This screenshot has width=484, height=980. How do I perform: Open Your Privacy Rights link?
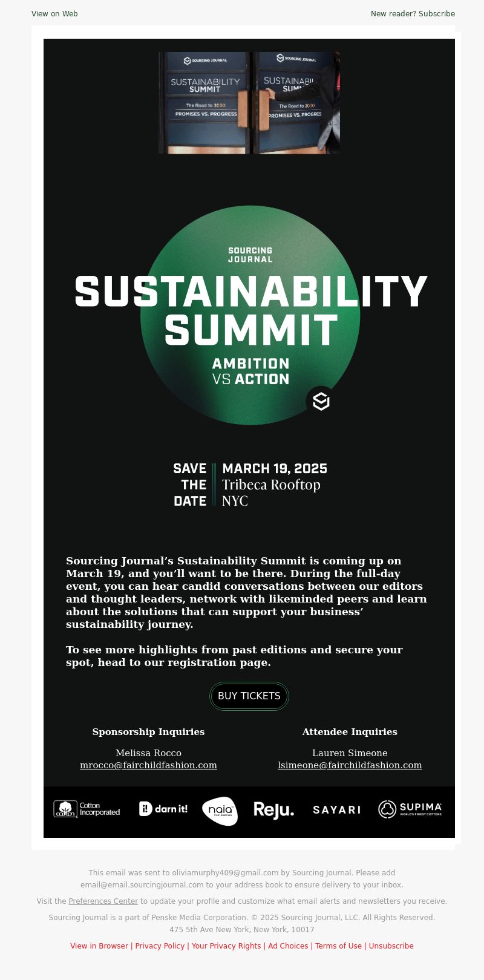coord(226,946)
